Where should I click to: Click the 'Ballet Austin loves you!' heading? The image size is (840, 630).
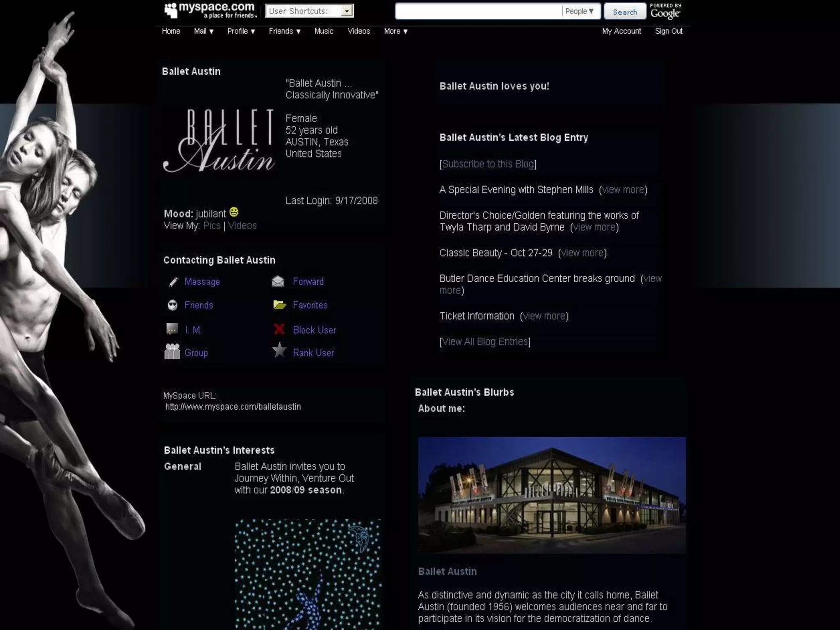(x=494, y=86)
